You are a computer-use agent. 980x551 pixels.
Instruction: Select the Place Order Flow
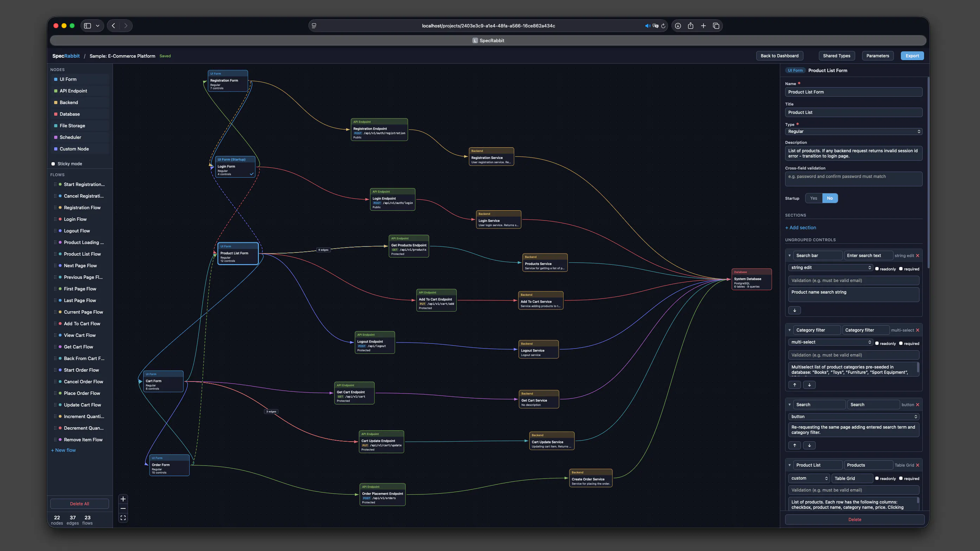[82, 393]
